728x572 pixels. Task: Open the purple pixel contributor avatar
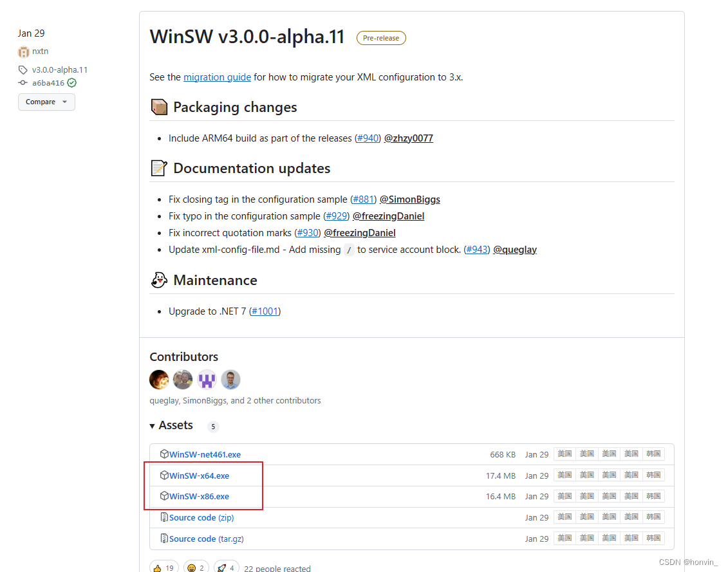207,380
